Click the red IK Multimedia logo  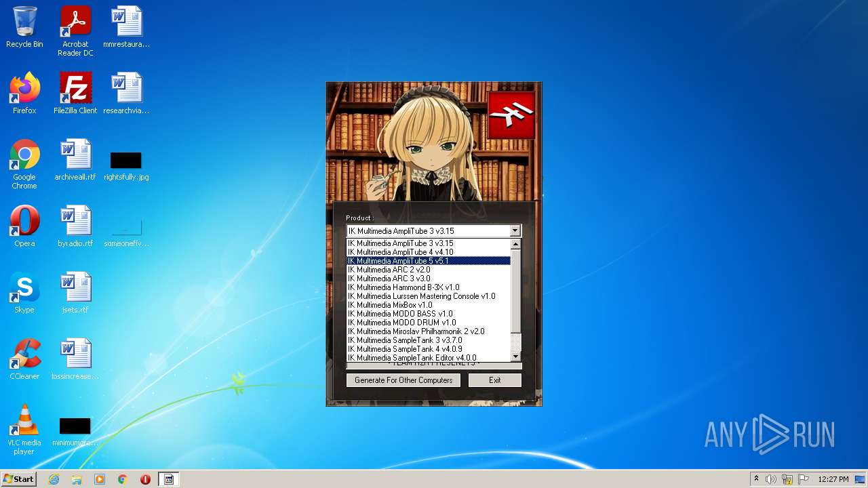[x=512, y=115]
